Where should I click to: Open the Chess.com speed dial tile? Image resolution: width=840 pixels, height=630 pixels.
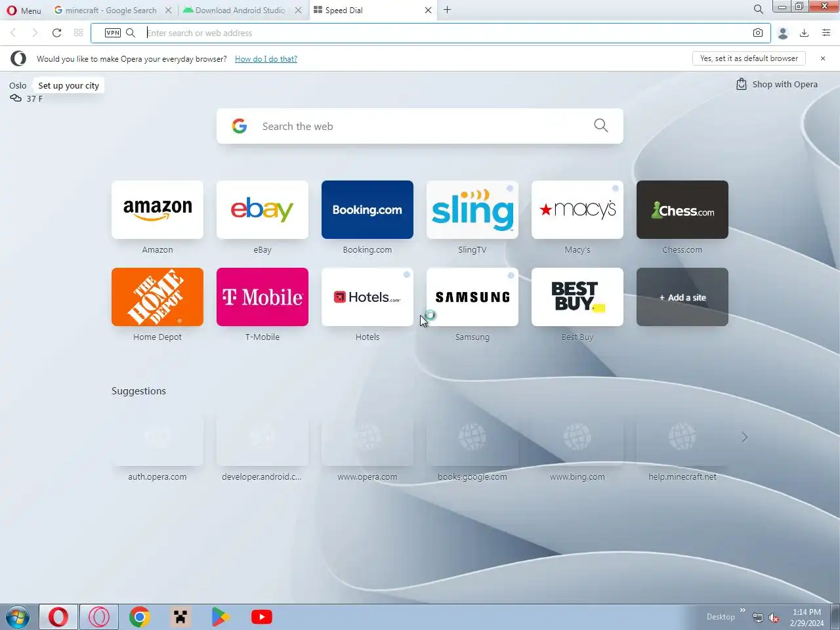pyautogui.click(x=682, y=209)
